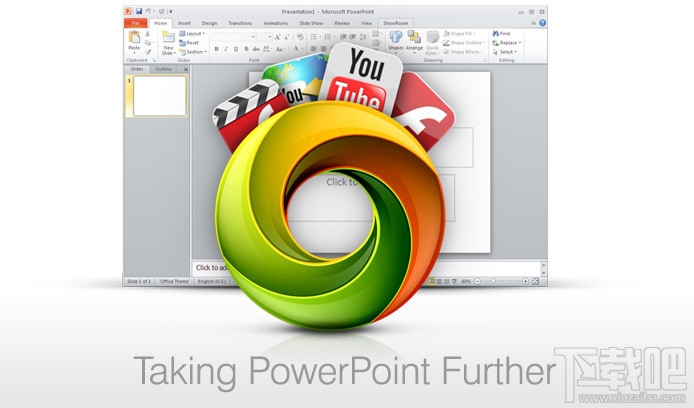Open the File tab
Screen dimensions: 694x408
click(136, 23)
